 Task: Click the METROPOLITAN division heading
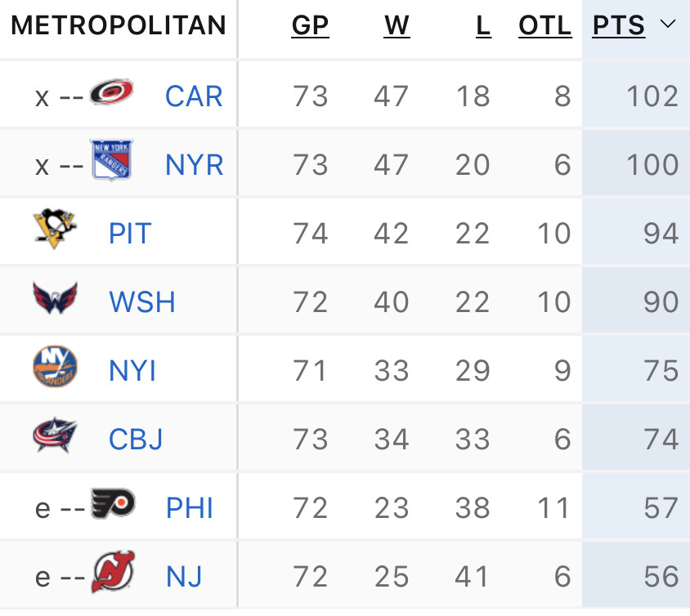point(119,26)
